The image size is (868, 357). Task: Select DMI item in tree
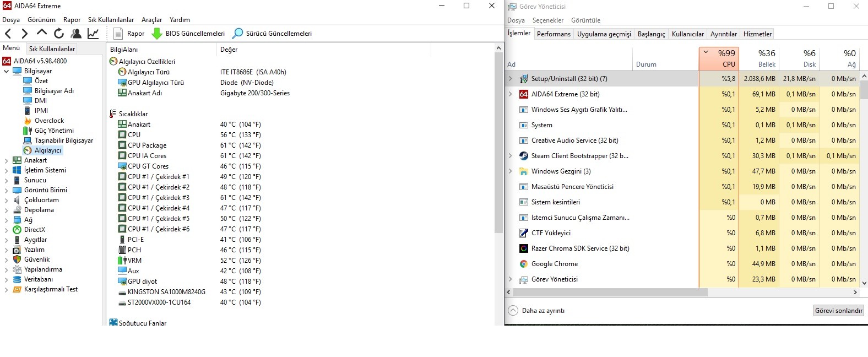pyautogui.click(x=35, y=101)
